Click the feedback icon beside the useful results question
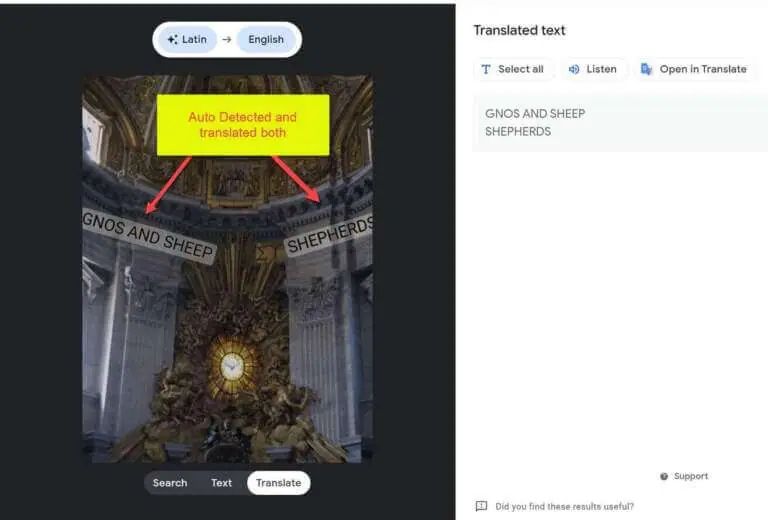 click(481, 506)
